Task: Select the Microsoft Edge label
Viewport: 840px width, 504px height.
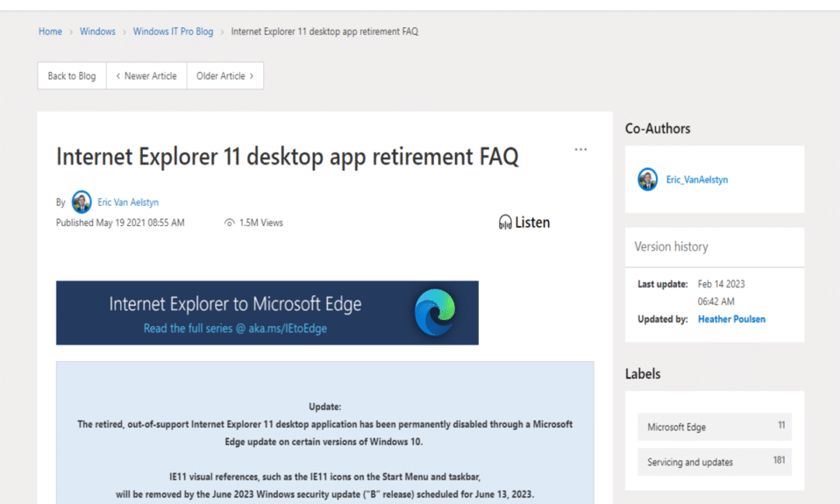Action: point(715,427)
